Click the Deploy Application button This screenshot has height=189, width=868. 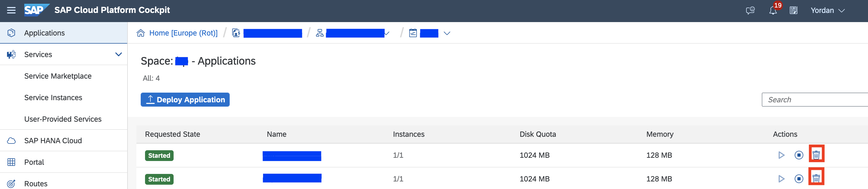pyautogui.click(x=185, y=100)
